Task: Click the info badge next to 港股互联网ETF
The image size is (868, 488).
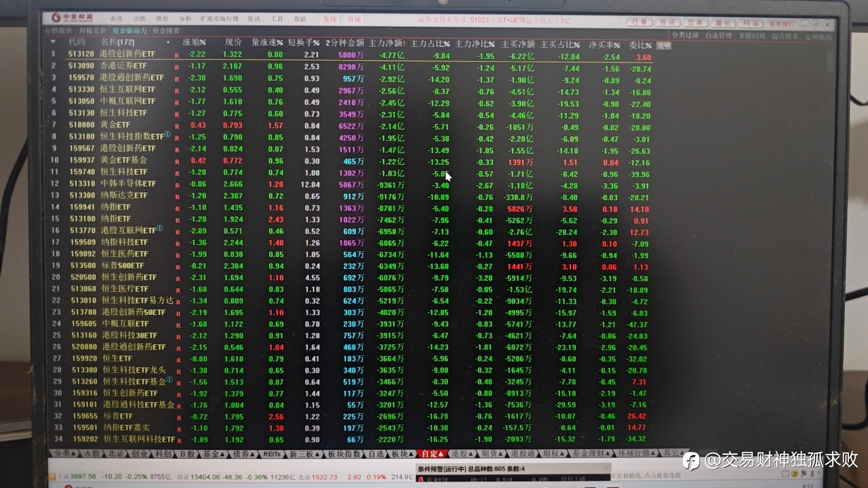Action: (160, 228)
